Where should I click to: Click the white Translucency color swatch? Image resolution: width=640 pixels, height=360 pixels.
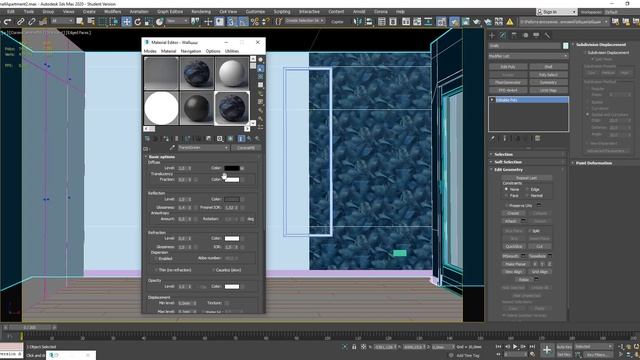point(231,179)
